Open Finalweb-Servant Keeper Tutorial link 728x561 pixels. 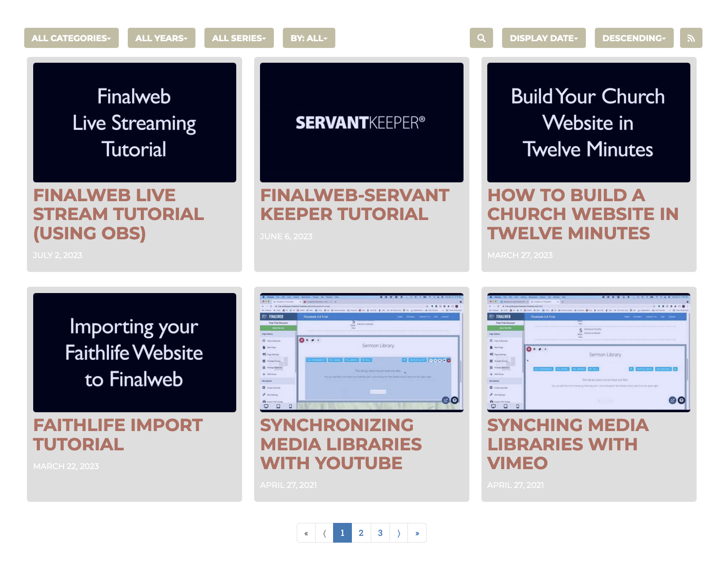click(354, 205)
